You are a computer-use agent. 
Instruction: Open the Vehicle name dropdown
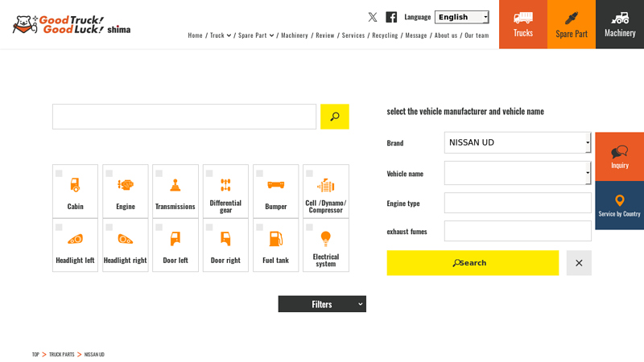coord(518,173)
